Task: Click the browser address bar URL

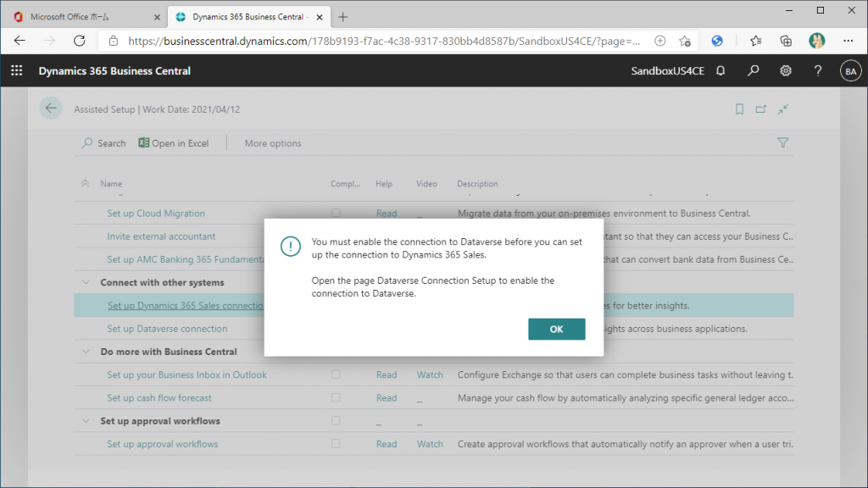Action: coord(384,41)
